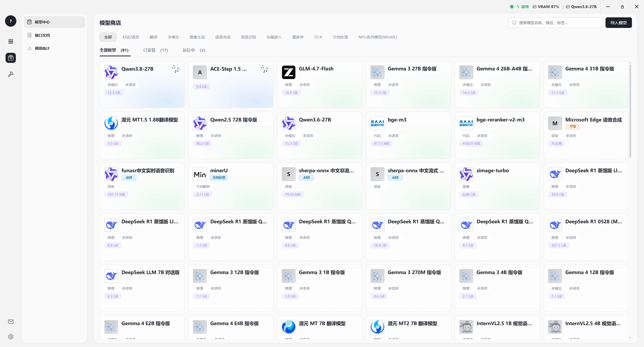Open 模型中心 in sidebar

point(54,22)
